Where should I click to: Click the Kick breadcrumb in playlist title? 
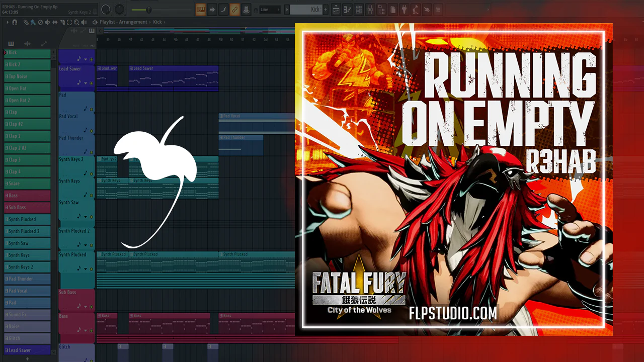157,22
